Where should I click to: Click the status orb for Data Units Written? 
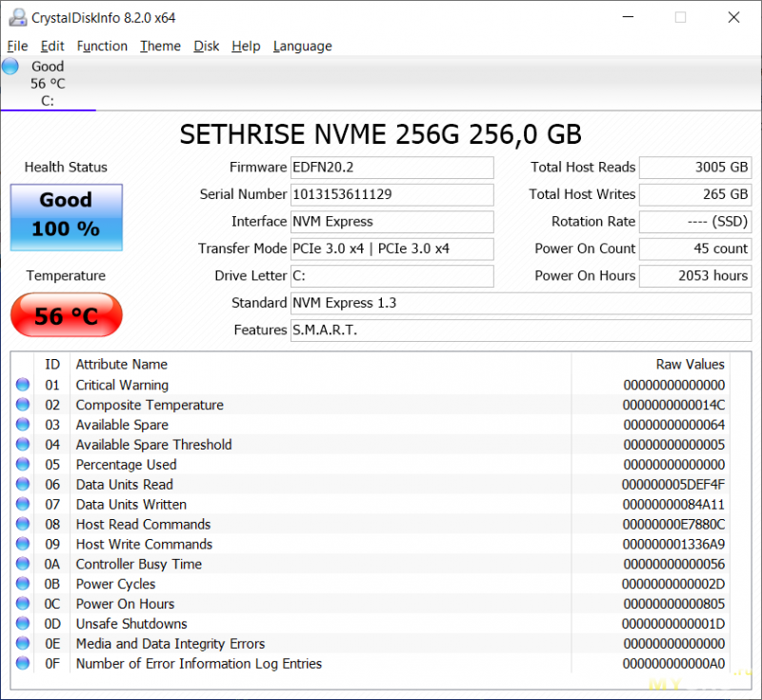pos(22,504)
